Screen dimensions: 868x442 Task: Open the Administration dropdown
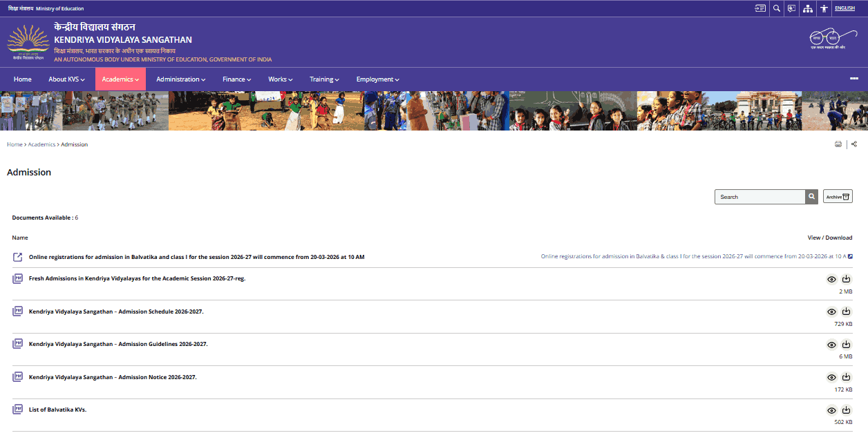tap(180, 79)
